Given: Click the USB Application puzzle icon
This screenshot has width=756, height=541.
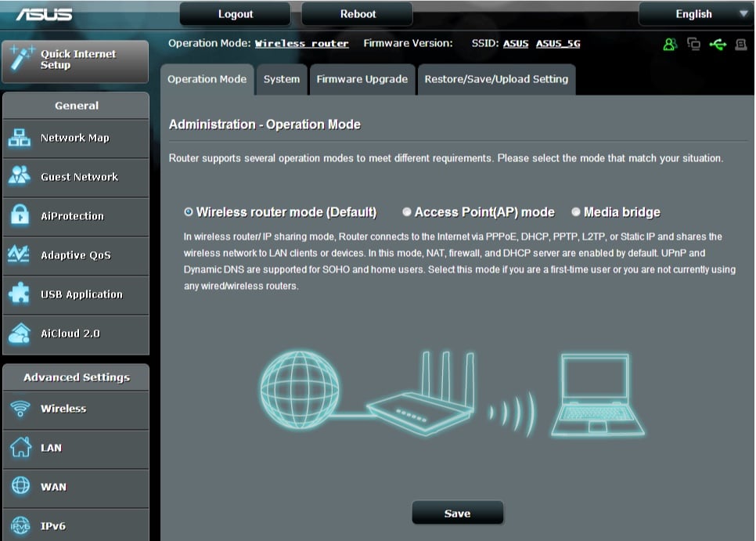Looking at the screenshot, I should 20,294.
